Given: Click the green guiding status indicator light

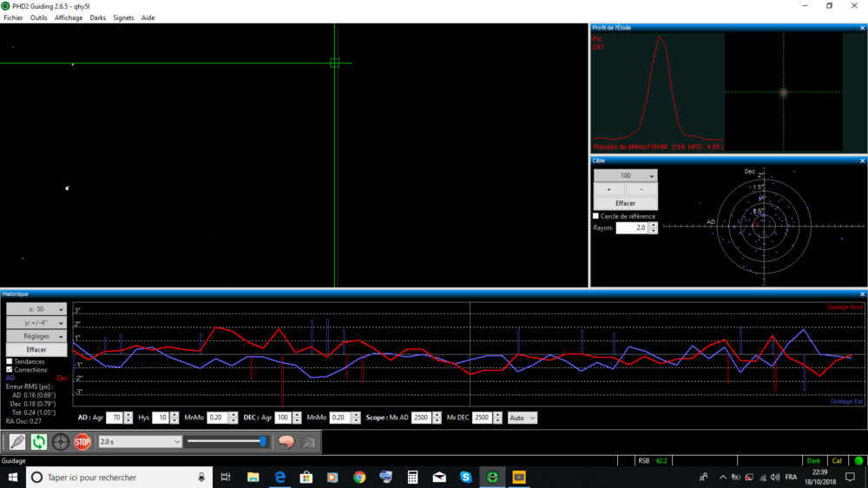Looking at the screenshot, I should 858,461.
